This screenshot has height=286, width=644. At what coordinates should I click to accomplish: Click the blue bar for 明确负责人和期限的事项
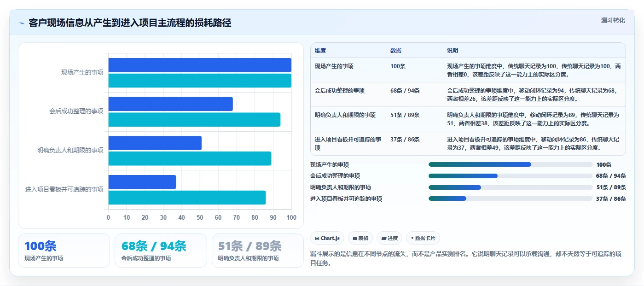[x=155, y=143]
